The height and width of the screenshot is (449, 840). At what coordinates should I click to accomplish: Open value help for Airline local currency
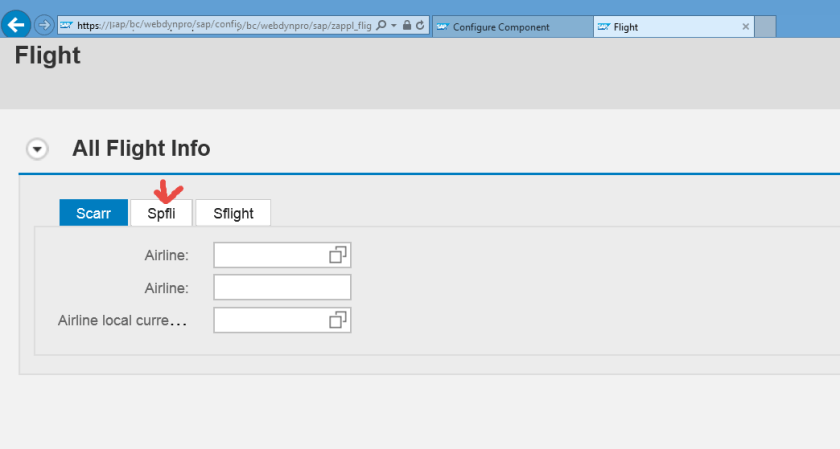point(338,320)
